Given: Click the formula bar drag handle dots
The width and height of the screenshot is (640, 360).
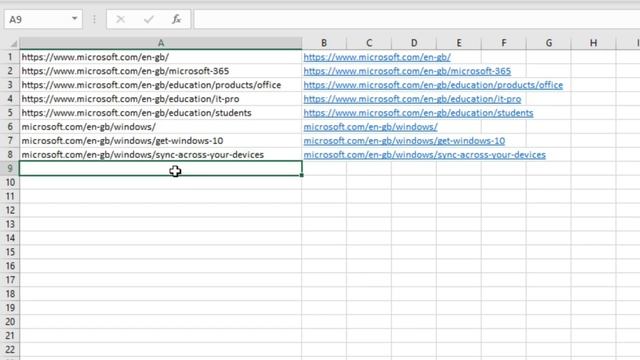Looking at the screenshot, I should [94, 19].
